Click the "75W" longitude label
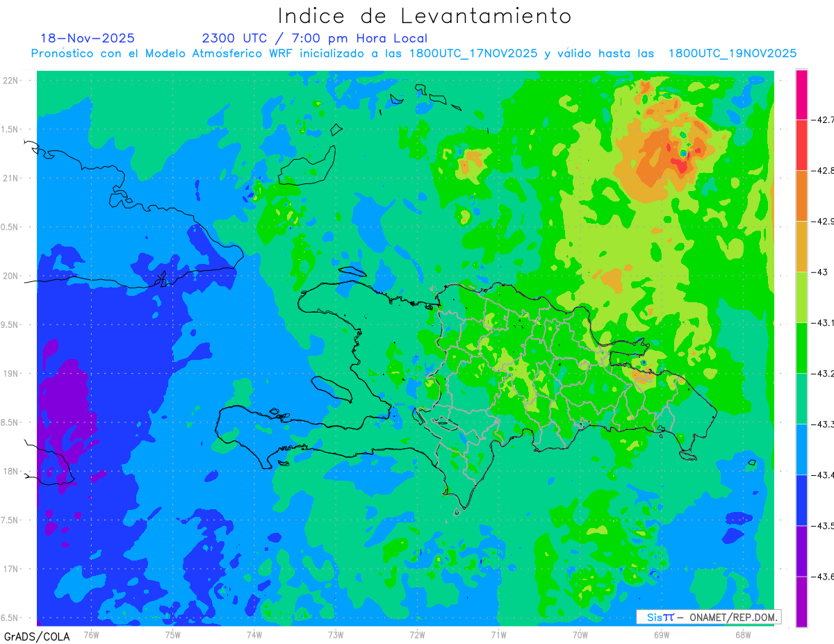 [172, 634]
